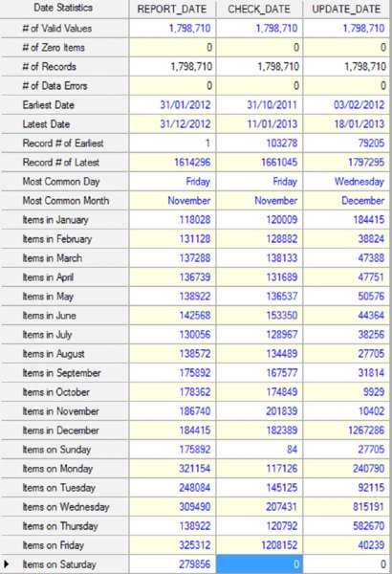Select the CHECK_DATE column header
The height and width of the screenshot is (574, 392).
259,9
